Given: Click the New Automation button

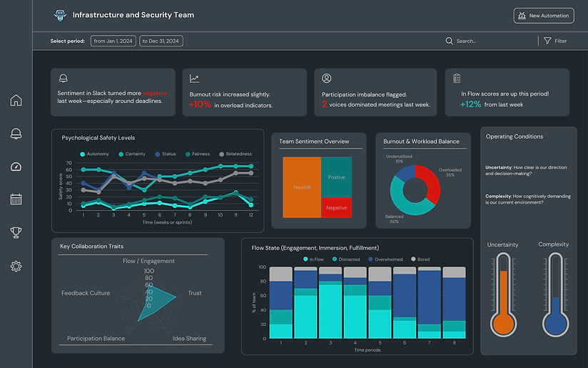Looking at the screenshot, I should (543, 16).
